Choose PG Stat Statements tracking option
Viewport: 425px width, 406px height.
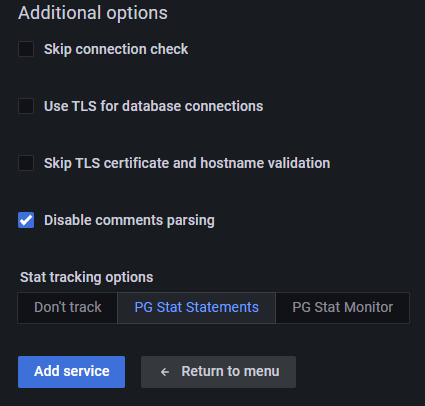(x=197, y=308)
